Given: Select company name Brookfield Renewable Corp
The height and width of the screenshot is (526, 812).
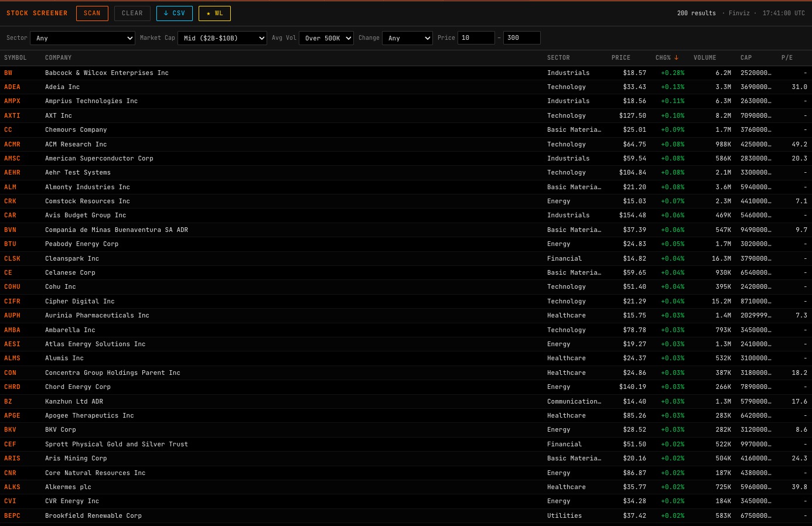Looking at the screenshot, I should tap(93, 516).
